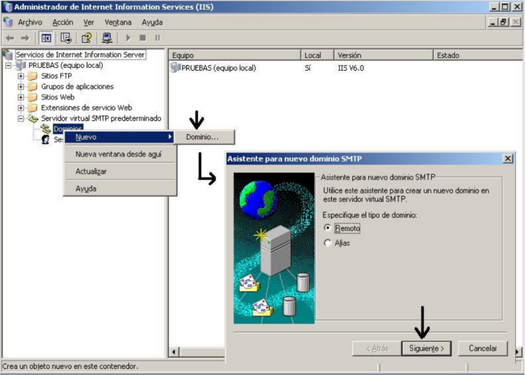The image size is (525, 375).
Task: Click the Forward arrow toolbar icon
Action: click(x=25, y=38)
